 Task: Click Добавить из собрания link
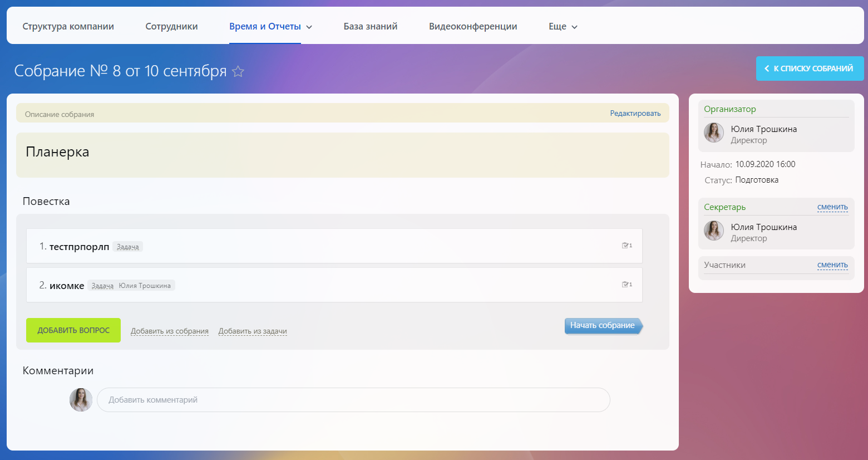click(170, 331)
